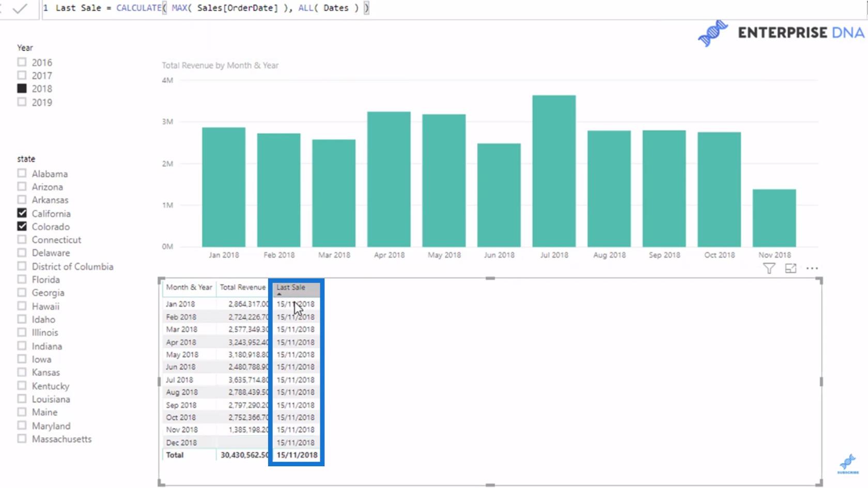Click the focus mode icon on the table
The height and width of the screenshot is (488, 868).
791,268
